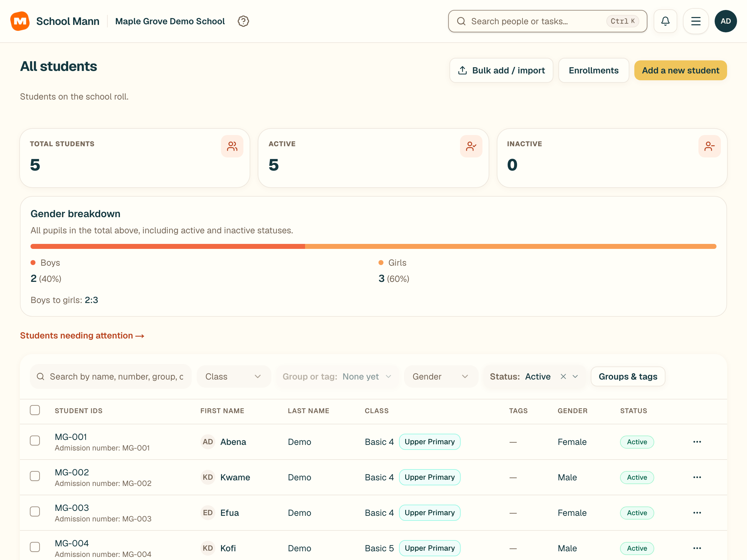This screenshot has width=747, height=560.
Task: Open Groups & tags
Action: point(628,376)
